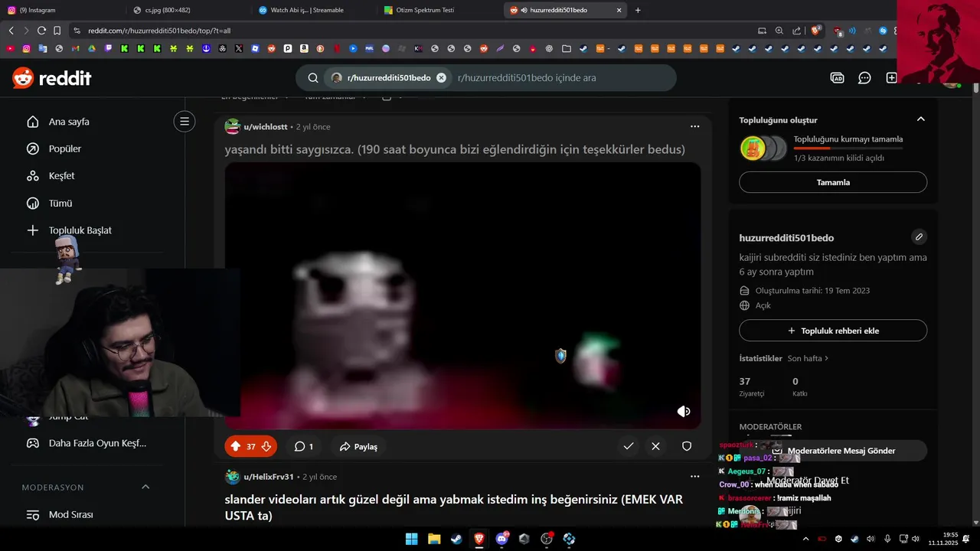This screenshot has width=980, height=551.
Task: Open u/wichlostt profile link
Action: tap(265, 127)
